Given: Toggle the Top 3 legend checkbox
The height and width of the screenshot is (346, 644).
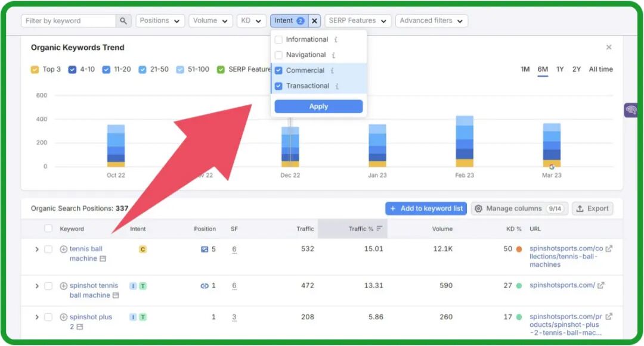Looking at the screenshot, I should tap(35, 70).
